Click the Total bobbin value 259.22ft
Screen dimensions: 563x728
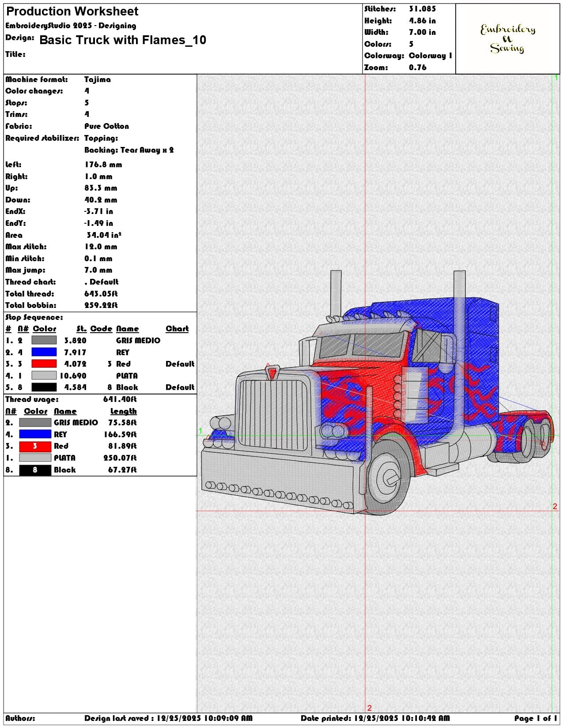[x=101, y=305]
